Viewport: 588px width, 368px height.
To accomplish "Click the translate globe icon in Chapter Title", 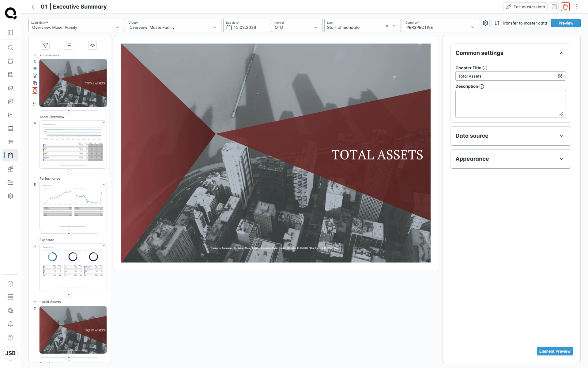I will (560, 76).
